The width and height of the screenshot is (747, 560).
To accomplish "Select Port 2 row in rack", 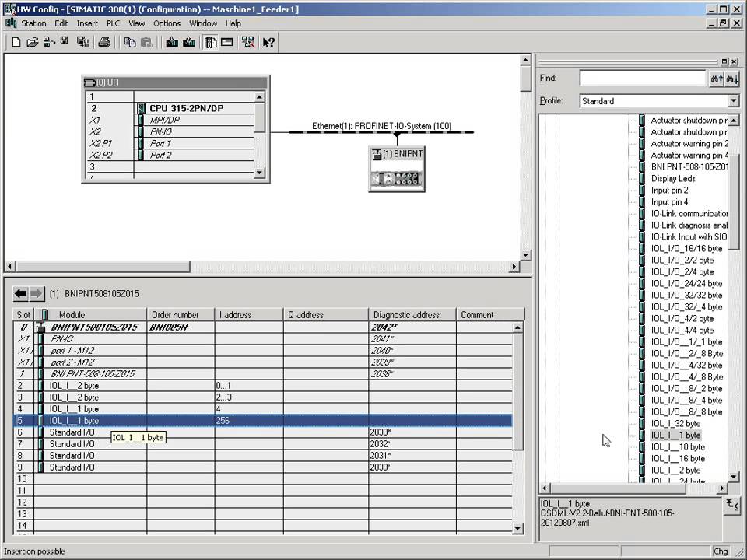I will 160,155.
